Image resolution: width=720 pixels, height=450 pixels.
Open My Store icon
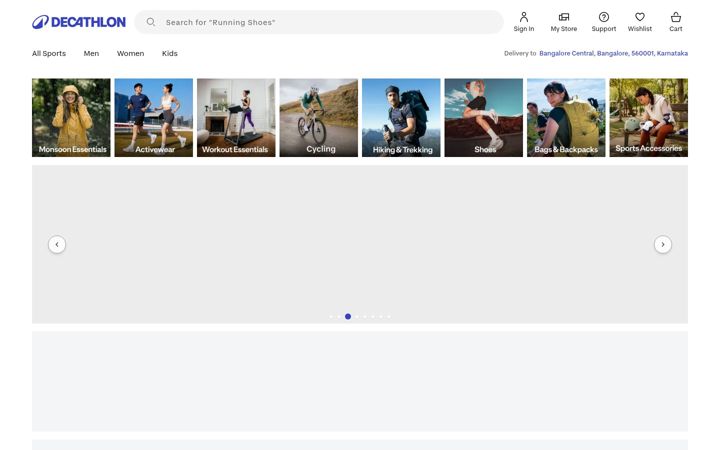(563, 22)
